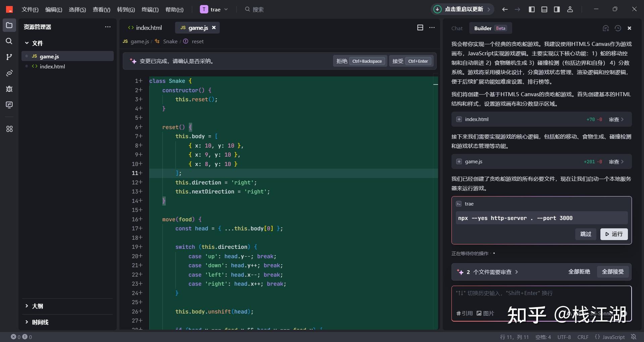Viewport: 644px width, 342px height.
Task: Open the Run and Debug icon
Action: [9, 89]
